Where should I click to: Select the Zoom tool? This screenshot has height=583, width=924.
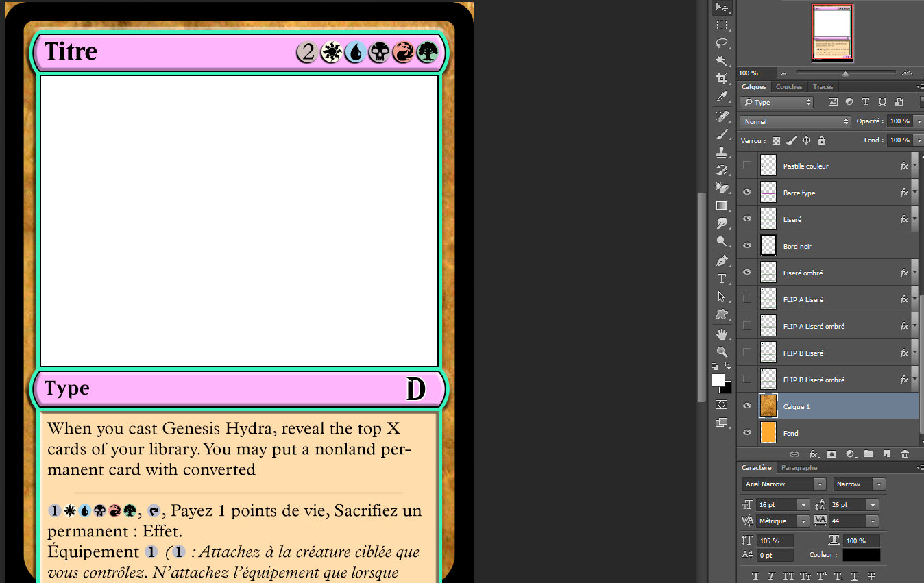pyautogui.click(x=722, y=351)
